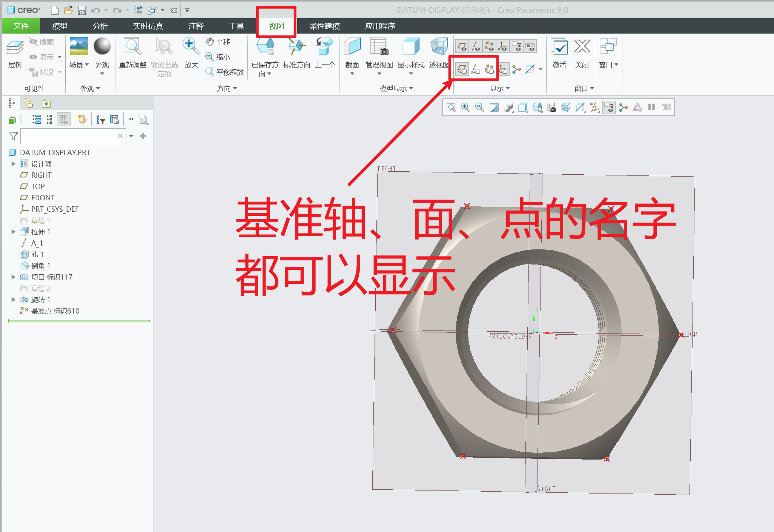This screenshot has width=774, height=532.
Task: Click Pause icon in graphics toolbar
Action: click(x=651, y=107)
